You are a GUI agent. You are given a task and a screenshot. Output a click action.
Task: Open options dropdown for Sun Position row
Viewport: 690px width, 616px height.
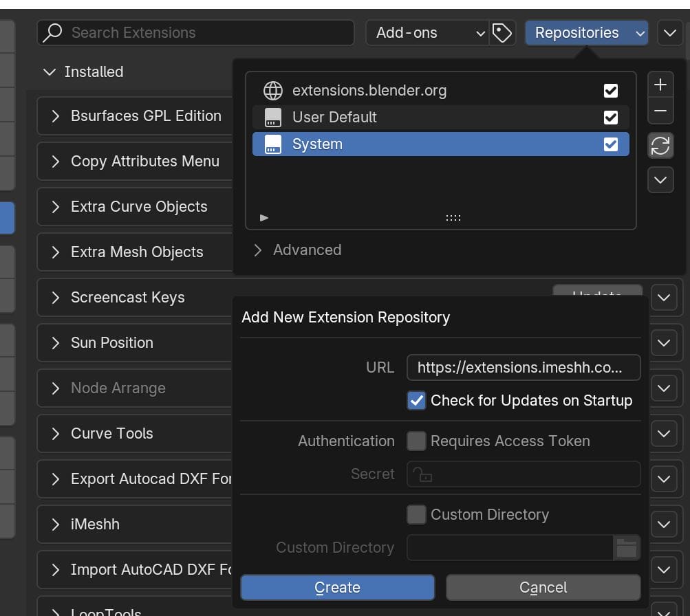664,343
